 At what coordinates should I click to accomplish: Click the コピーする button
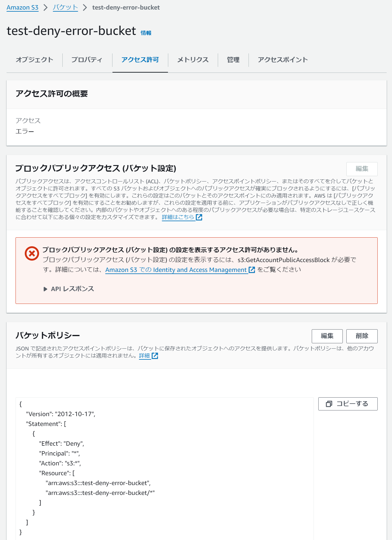click(348, 404)
